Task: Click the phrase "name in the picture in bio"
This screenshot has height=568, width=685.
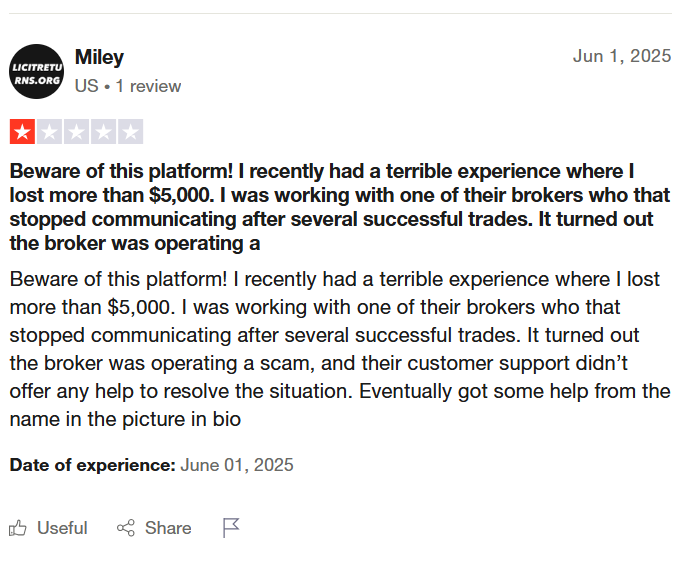Action: pyautogui.click(x=125, y=419)
